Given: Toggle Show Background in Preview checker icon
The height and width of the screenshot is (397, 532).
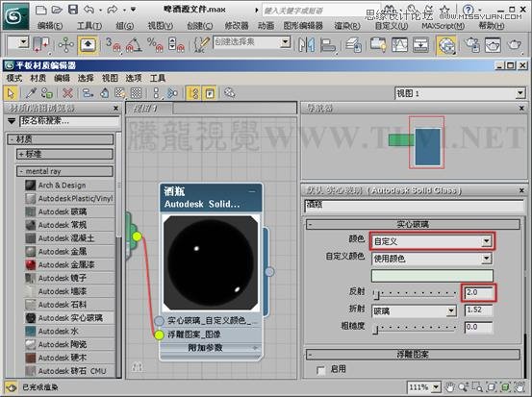Looking at the screenshot, I should click(137, 93).
